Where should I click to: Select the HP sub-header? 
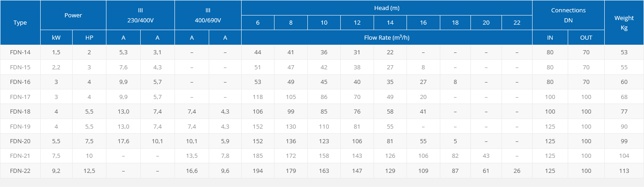pos(90,37)
